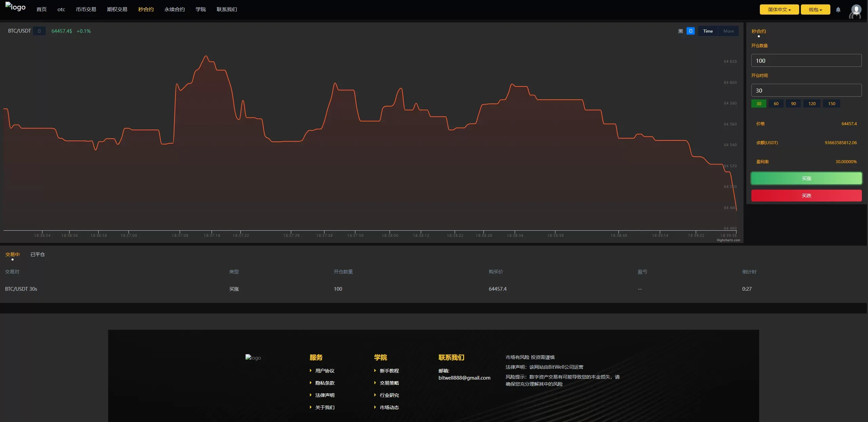Click the arrow bullet before 新手教程
Image resolution: width=868 pixels, height=422 pixels.
[375, 370]
